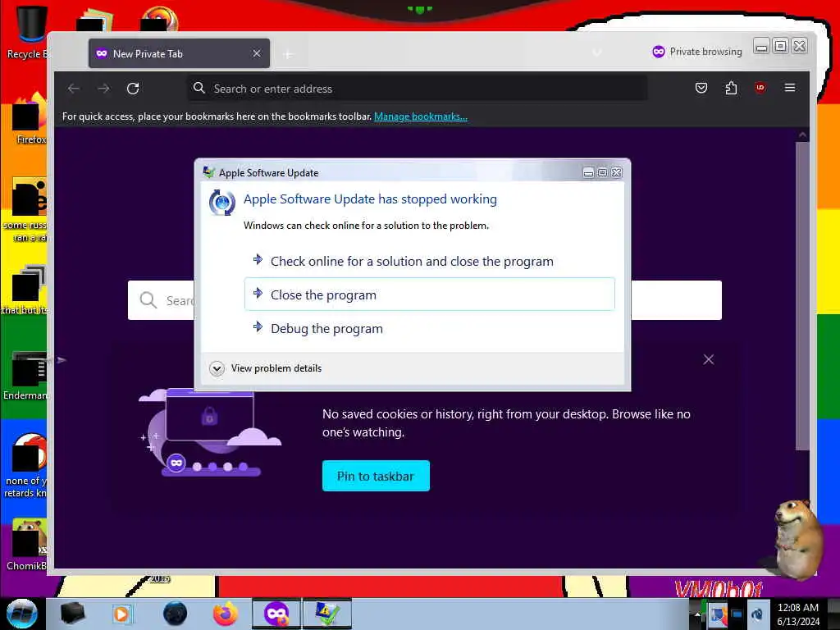Open the Windows Start orb
The width and height of the screenshot is (840, 630).
[x=21, y=614]
